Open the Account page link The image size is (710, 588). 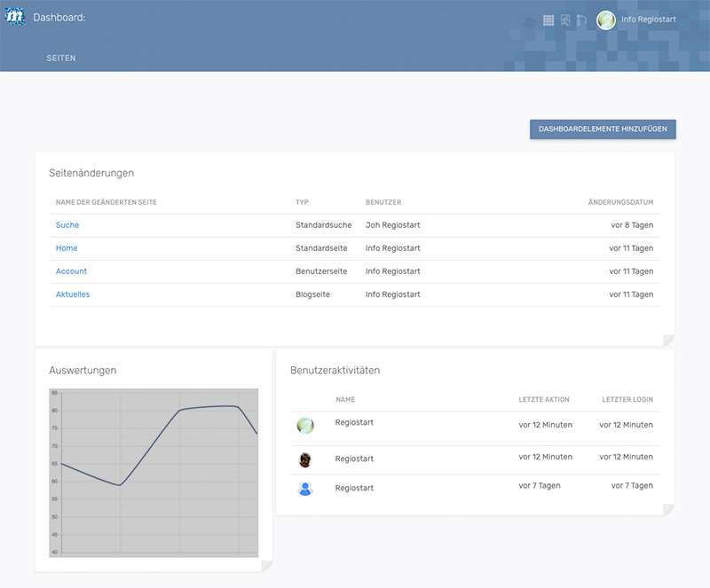(71, 271)
